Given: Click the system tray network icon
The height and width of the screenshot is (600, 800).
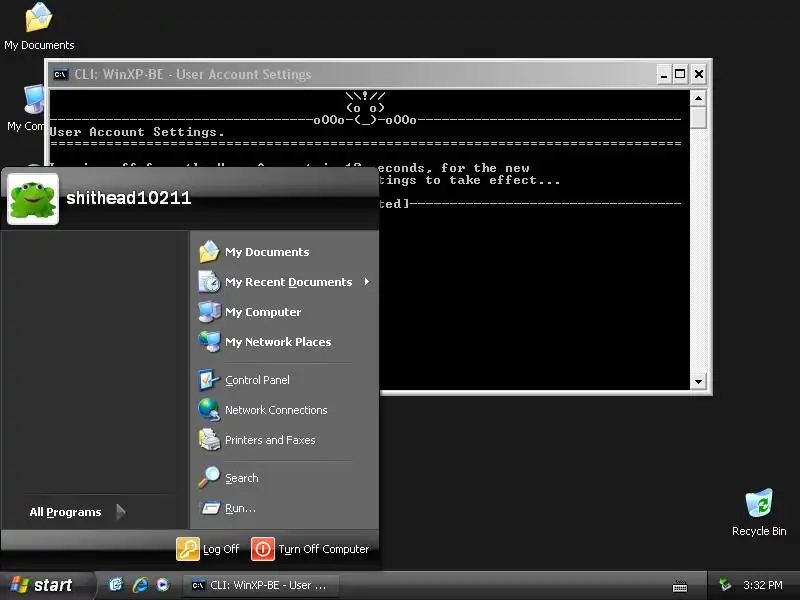Looking at the screenshot, I should 725,585.
